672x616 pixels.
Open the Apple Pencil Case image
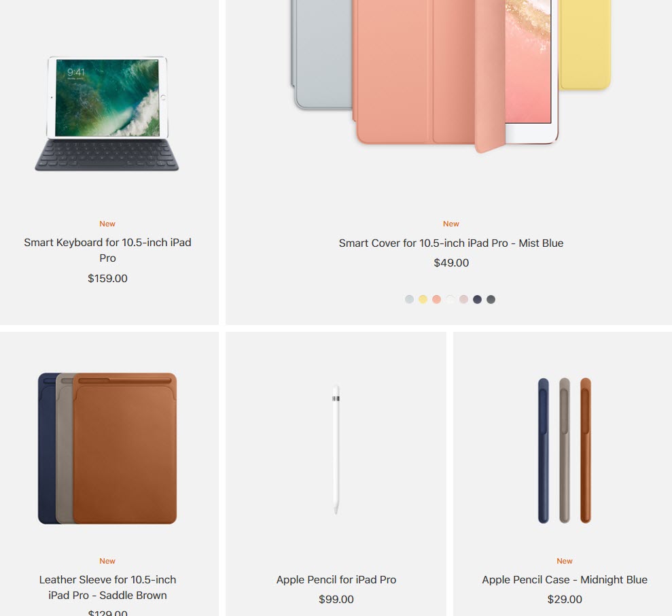pyautogui.click(x=565, y=450)
